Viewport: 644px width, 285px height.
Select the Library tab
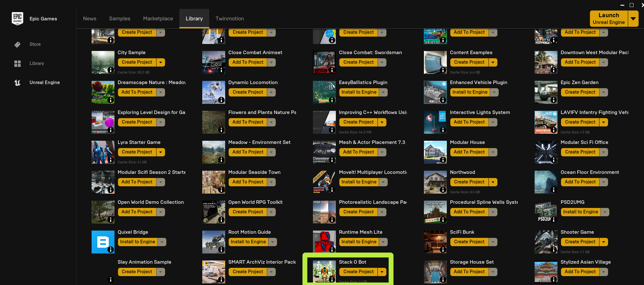point(194,18)
